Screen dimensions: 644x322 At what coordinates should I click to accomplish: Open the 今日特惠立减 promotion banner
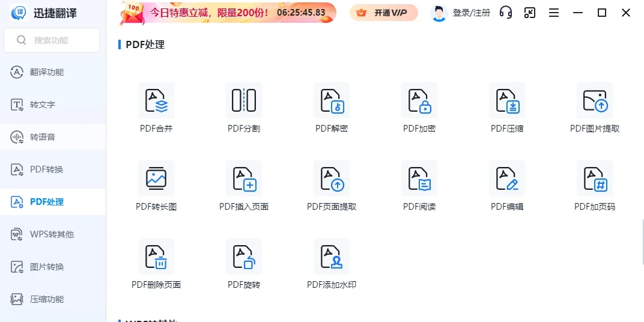(x=228, y=13)
